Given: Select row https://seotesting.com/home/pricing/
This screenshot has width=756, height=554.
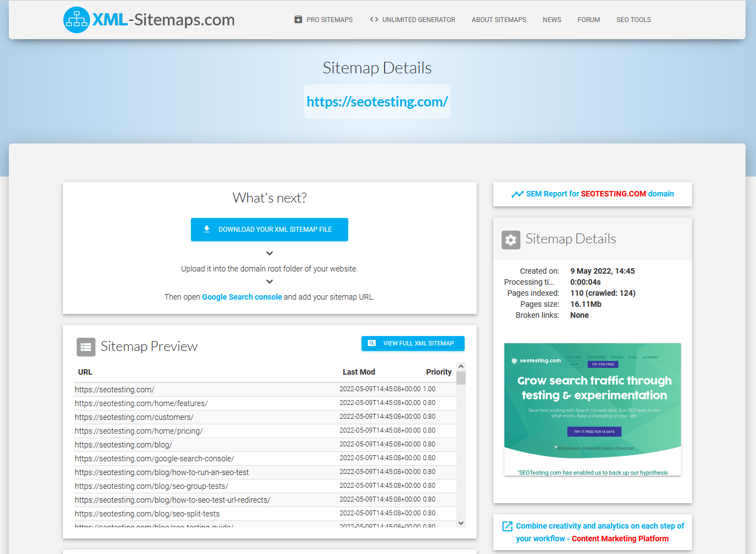Looking at the screenshot, I should coord(265,431).
